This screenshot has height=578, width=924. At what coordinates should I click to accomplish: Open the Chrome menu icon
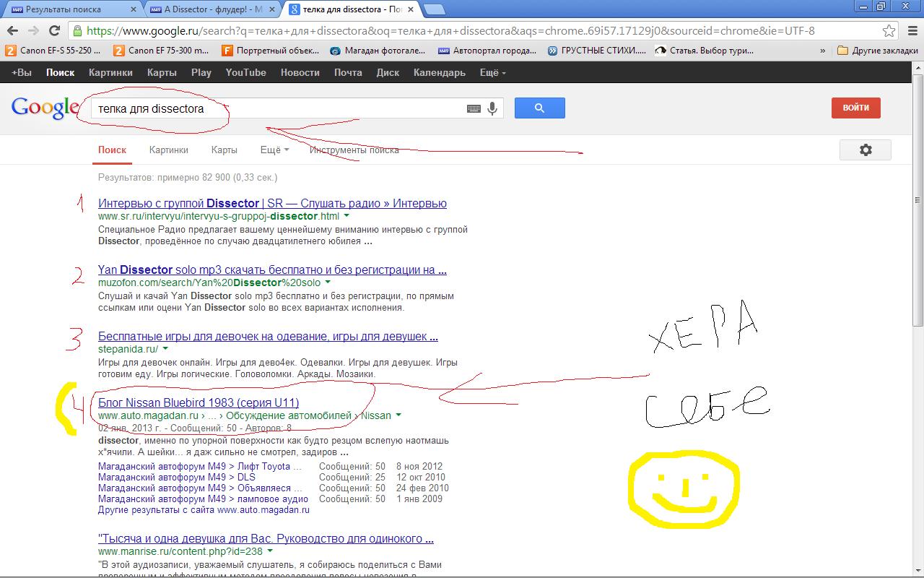click(x=911, y=31)
